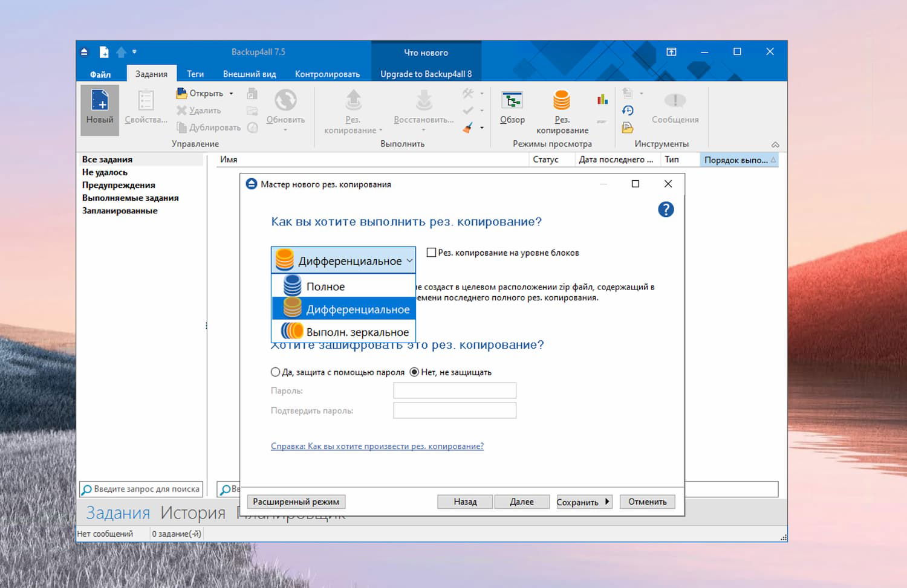Viewport: 907px width, 588px height.
Task: Collapse the ribbon via the chevron
Action: (776, 144)
